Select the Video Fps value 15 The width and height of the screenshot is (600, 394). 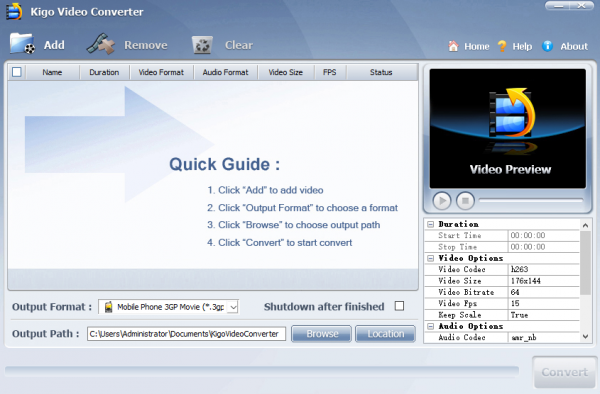544,304
